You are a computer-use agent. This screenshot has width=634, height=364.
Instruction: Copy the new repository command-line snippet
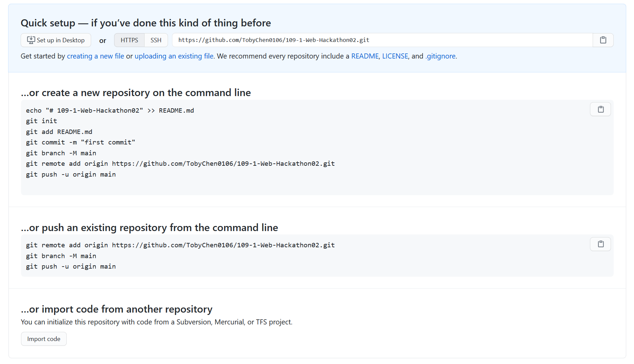click(600, 109)
